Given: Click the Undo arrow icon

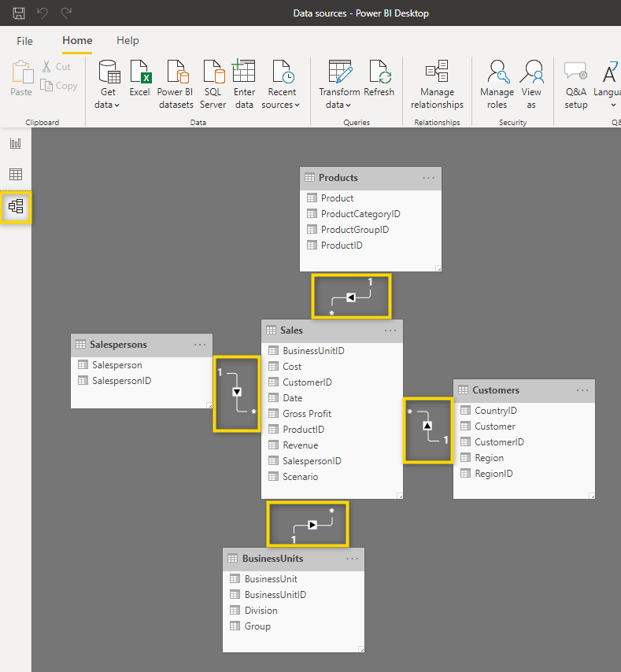Looking at the screenshot, I should pos(42,13).
